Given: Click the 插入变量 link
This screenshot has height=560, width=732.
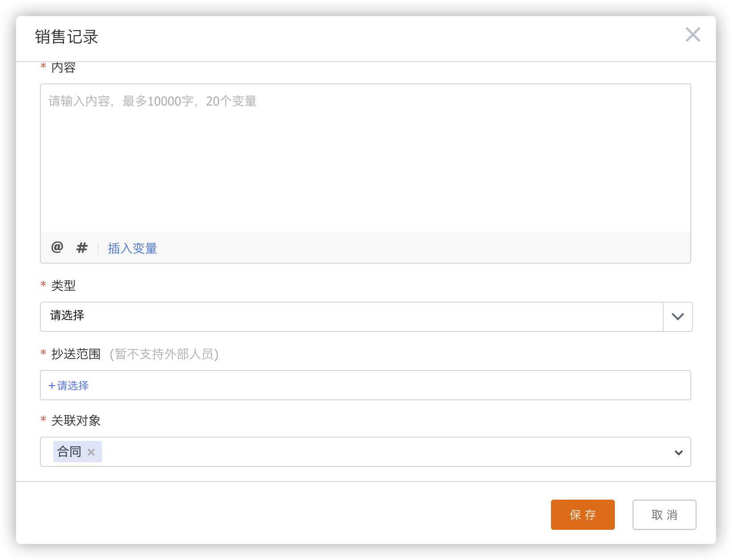Looking at the screenshot, I should tap(132, 248).
